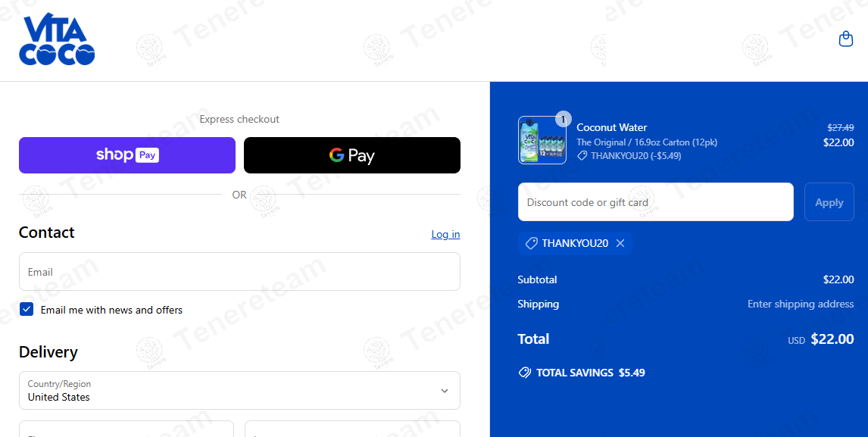The width and height of the screenshot is (868, 437).
Task: Click the THANKYOU20 applied discount tag
Action: (575, 243)
